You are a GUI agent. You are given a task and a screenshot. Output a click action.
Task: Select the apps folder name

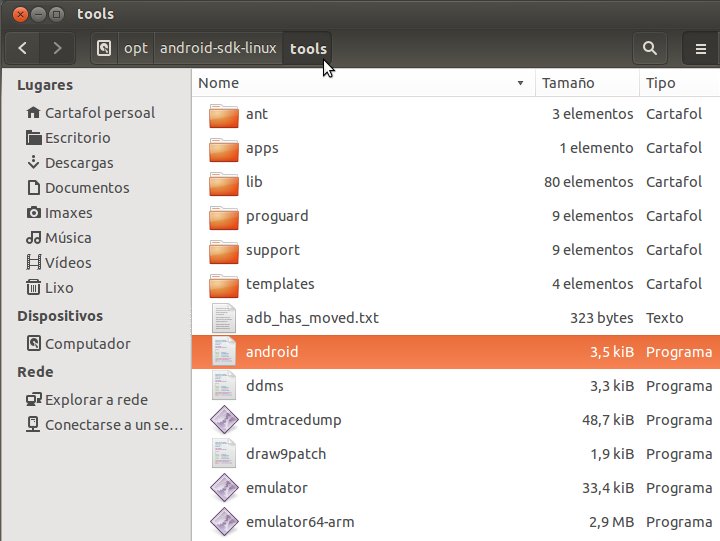tap(262, 148)
